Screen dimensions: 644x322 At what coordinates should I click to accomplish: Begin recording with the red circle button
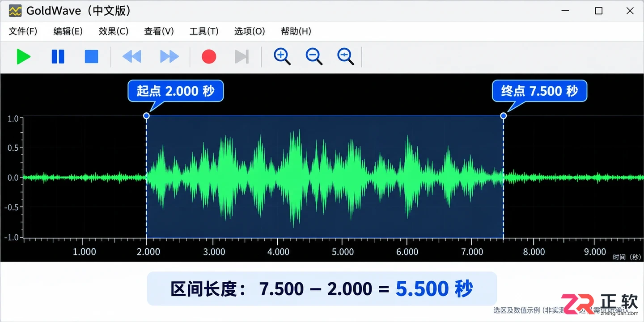[x=209, y=57]
